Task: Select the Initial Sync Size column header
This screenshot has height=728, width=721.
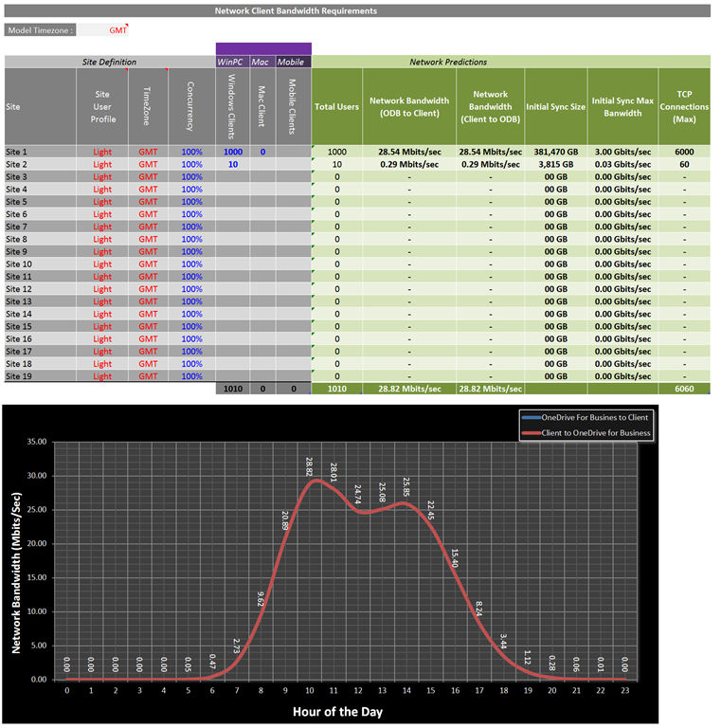Action: point(555,107)
